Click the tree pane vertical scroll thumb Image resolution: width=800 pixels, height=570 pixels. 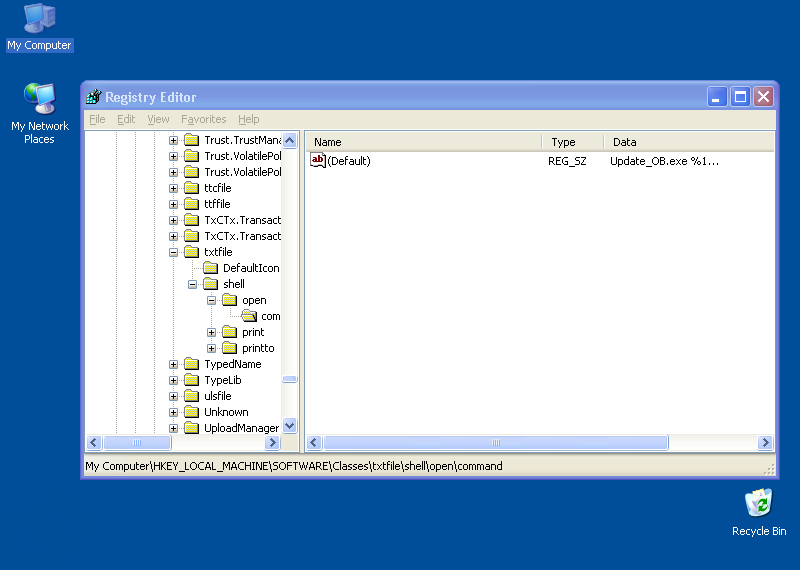click(290, 379)
